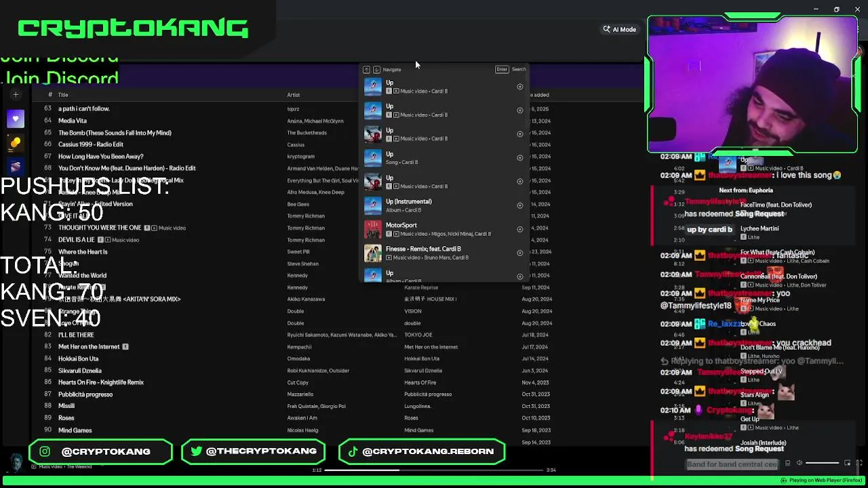The width and height of the screenshot is (868, 488).
Task: Open the MotorSport album thumbnail in results
Action: pos(373,229)
